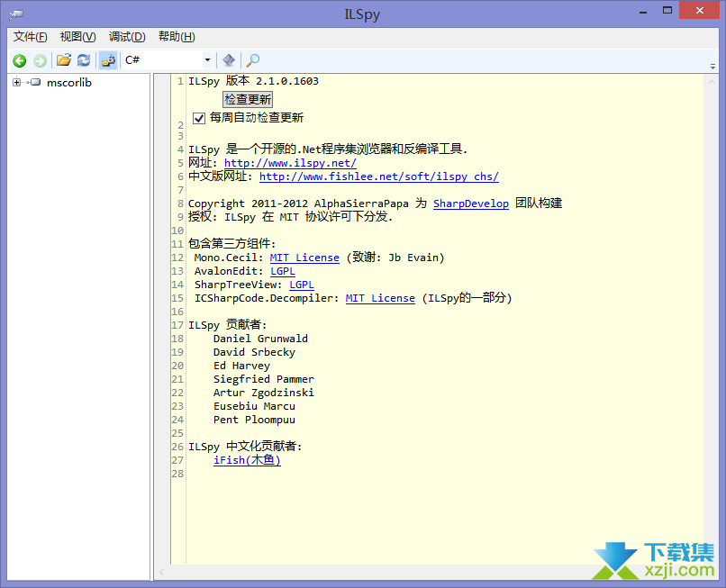This screenshot has height=588, width=726.
Task: Click contributor name Pent Ploompuu
Action: tap(254, 420)
